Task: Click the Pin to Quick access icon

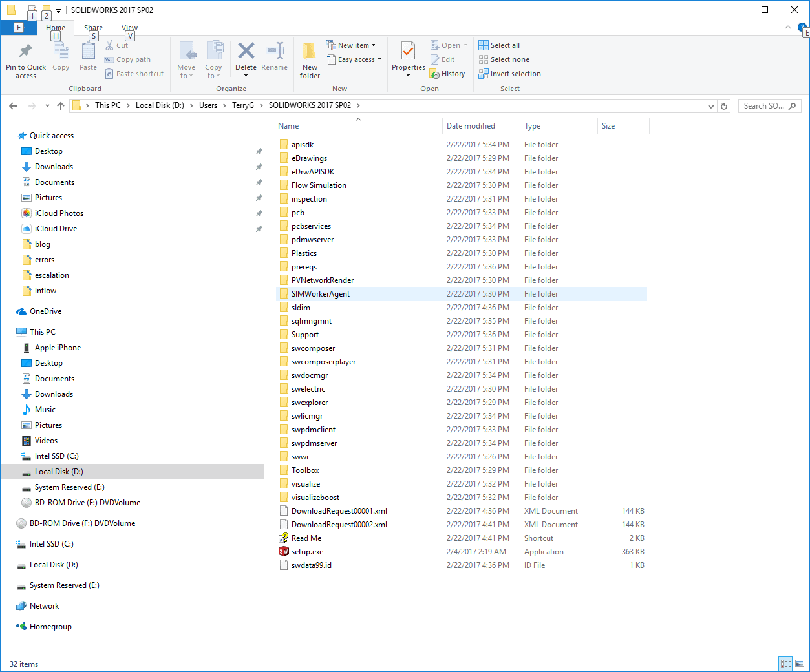Action: (x=26, y=52)
